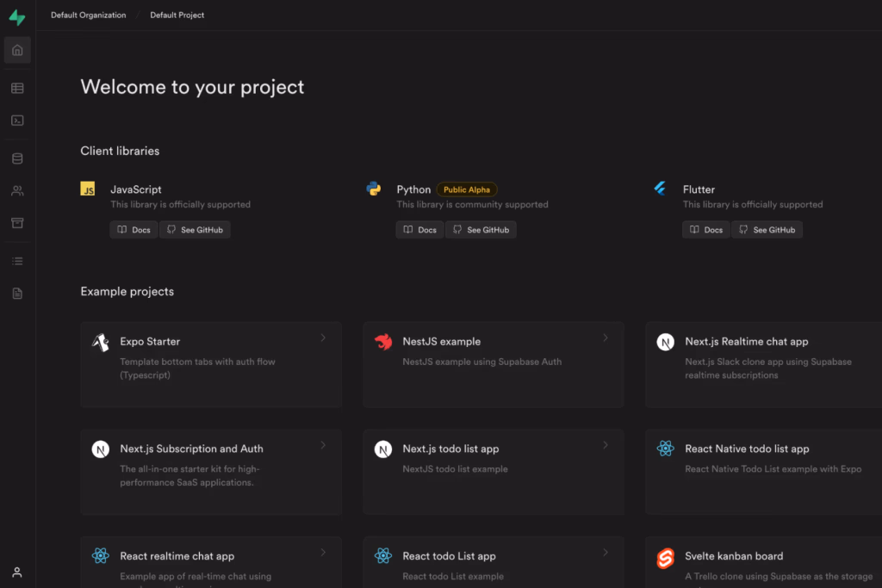
Task: Expand the Expo Starter card chevron
Action: tap(324, 337)
